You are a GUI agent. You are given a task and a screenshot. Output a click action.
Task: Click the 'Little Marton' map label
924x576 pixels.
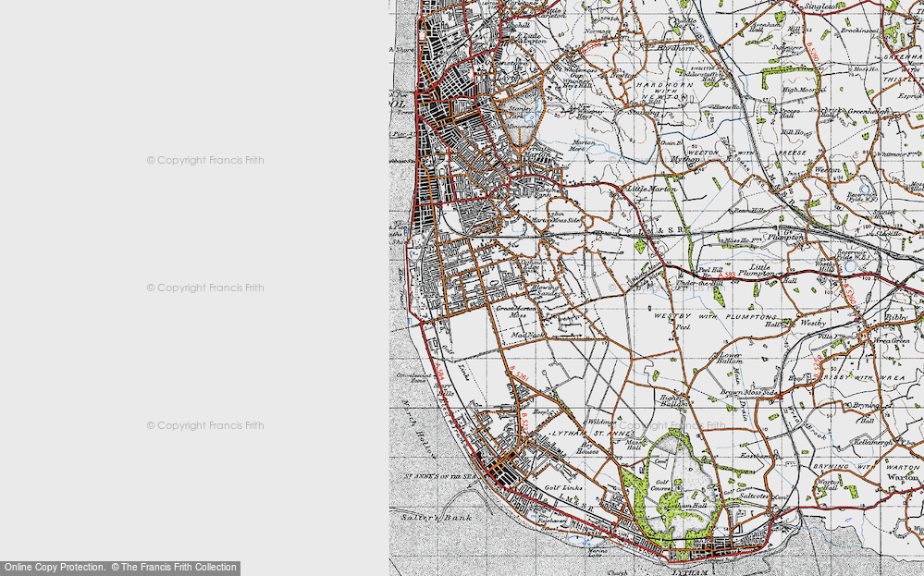pyautogui.click(x=650, y=189)
